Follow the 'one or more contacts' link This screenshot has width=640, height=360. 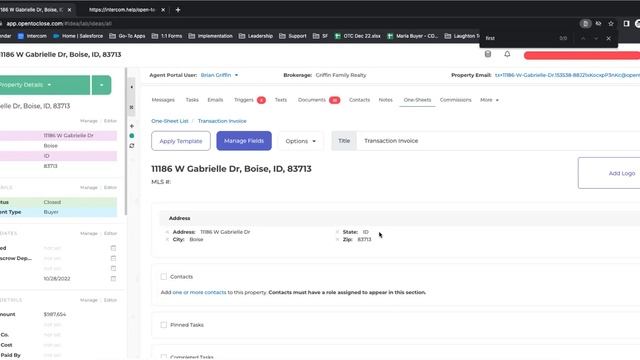tap(199, 292)
